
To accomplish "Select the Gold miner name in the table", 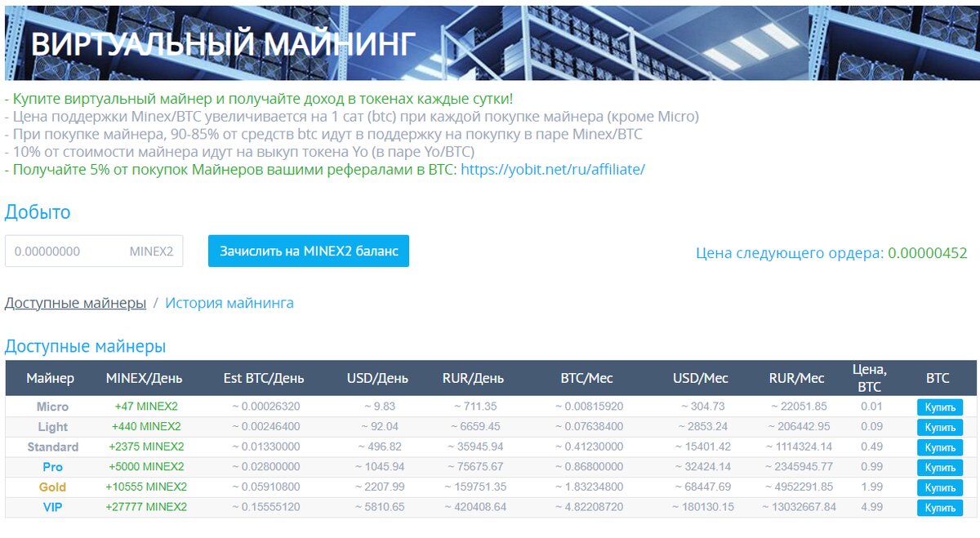I will tap(54, 487).
